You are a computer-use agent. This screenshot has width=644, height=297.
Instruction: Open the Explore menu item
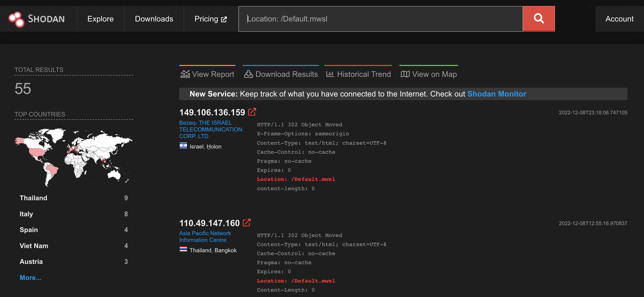(x=100, y=19)
